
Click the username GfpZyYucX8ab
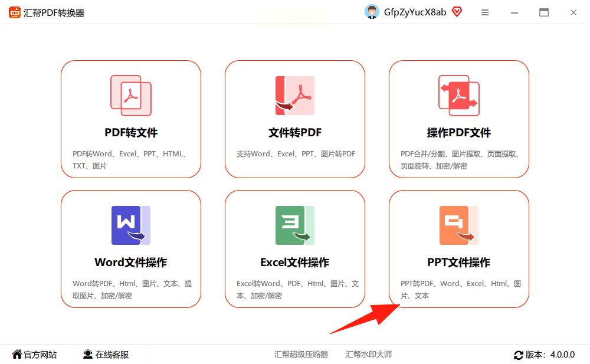coord(415,12)
